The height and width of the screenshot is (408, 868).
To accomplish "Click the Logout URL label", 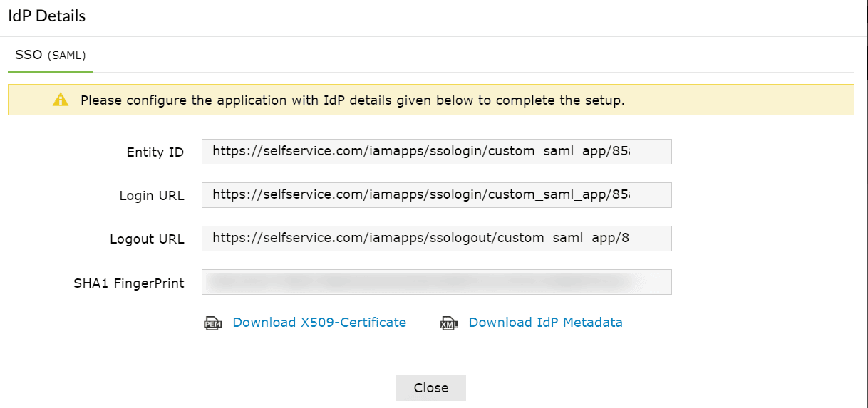I will pos(147,239).
